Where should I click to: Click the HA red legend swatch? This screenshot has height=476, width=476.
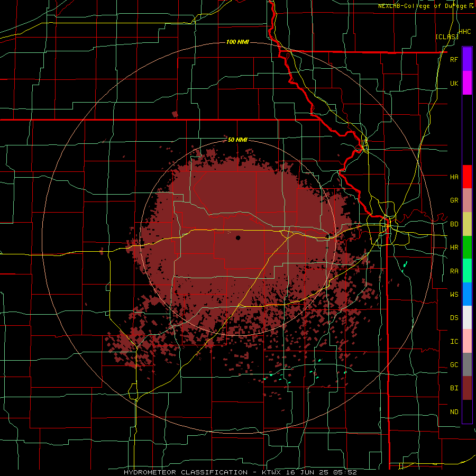point(467,177)
